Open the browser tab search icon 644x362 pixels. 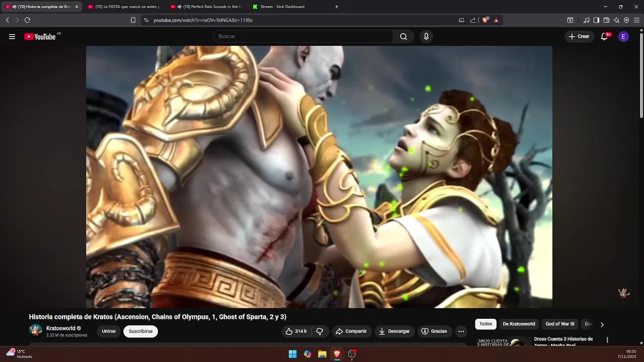pos(570,20)
